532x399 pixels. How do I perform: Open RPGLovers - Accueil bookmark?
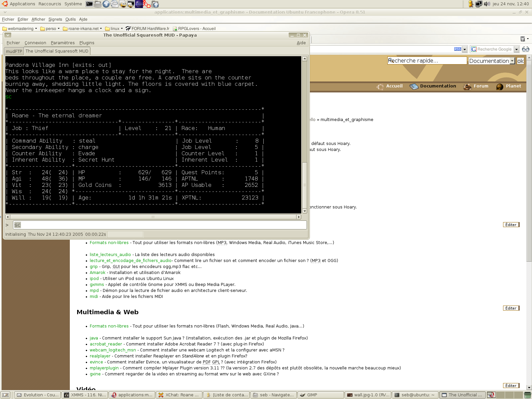194,29
